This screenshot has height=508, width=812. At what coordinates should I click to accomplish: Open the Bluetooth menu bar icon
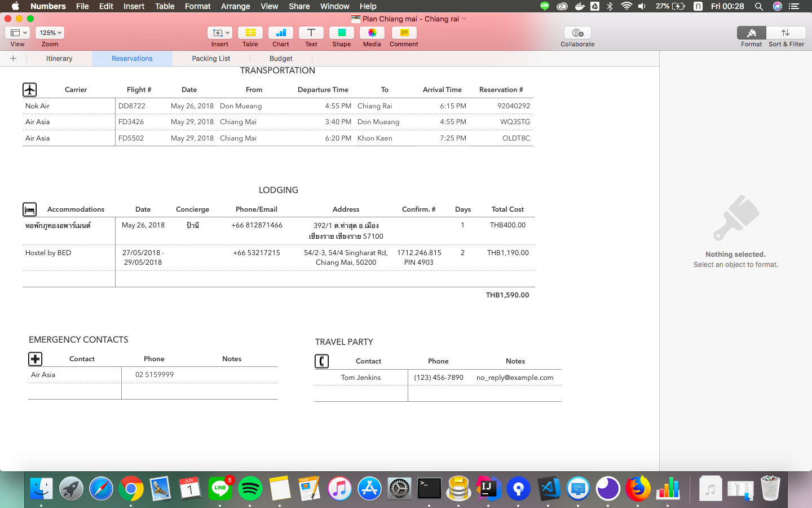tap(610, 6)
